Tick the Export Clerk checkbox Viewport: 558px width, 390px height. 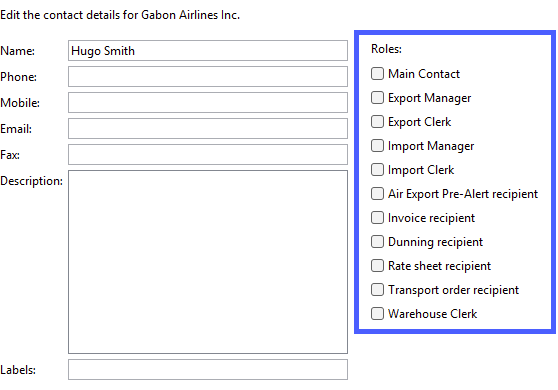[377, 122]
